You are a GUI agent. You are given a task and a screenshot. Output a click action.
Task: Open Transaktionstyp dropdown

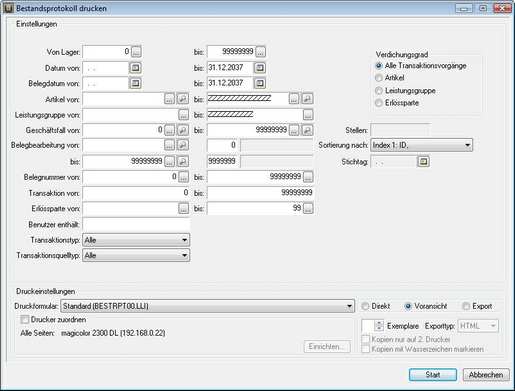pos(136,240)
